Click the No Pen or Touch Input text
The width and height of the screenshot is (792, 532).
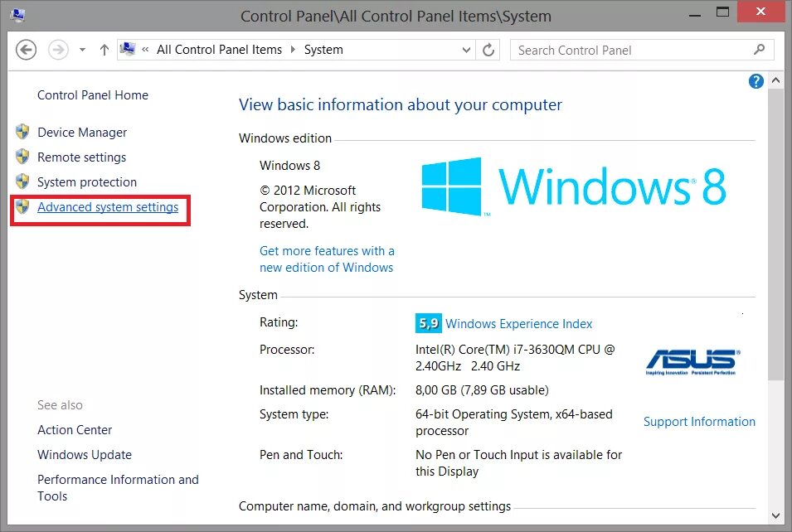(519, 463)
